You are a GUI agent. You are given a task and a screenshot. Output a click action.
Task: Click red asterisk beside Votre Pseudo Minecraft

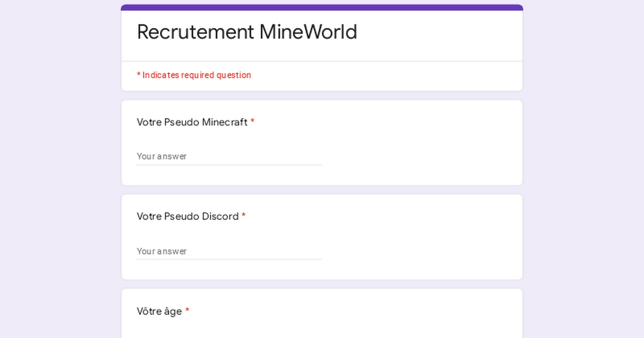(x=252, y=122)
